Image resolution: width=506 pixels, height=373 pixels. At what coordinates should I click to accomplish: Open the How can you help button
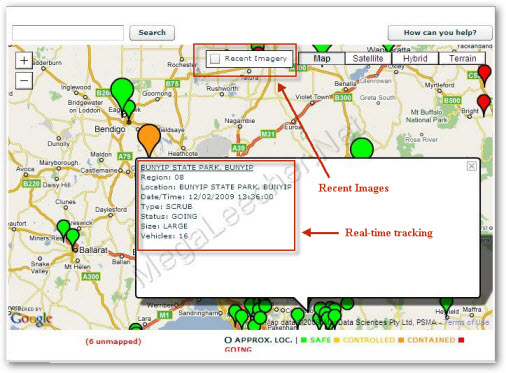440,33
